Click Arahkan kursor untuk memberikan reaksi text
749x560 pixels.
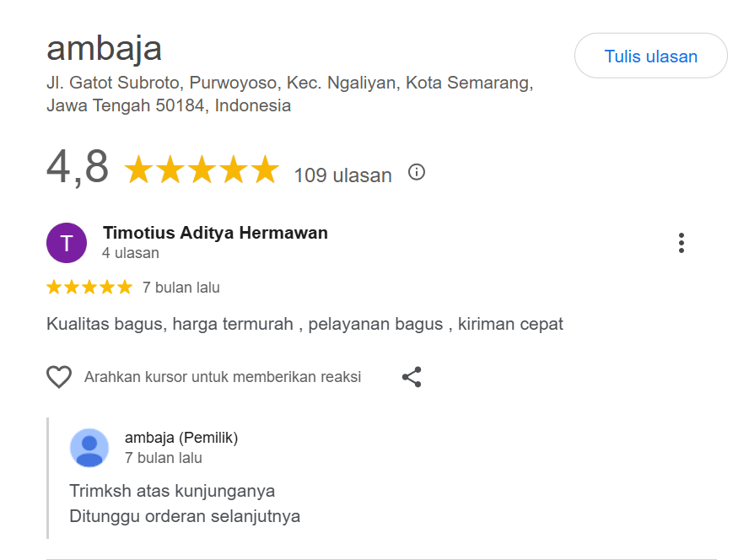pyautogui.click(x=223, y=377)
